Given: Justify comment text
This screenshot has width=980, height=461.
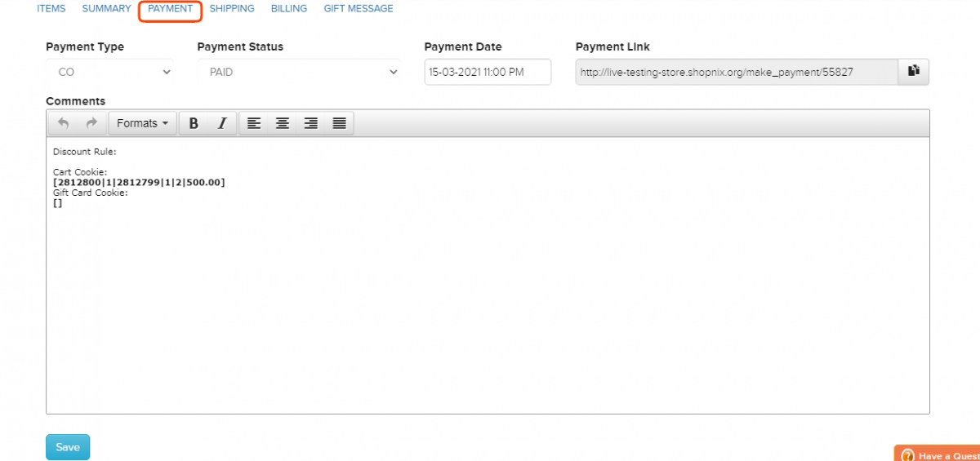Looking at the screenshot, I should 339,123.
